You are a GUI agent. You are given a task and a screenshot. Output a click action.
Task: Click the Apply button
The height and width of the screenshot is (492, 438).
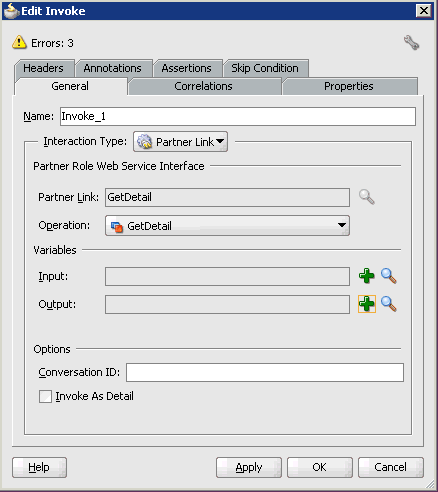click(249, 467)
